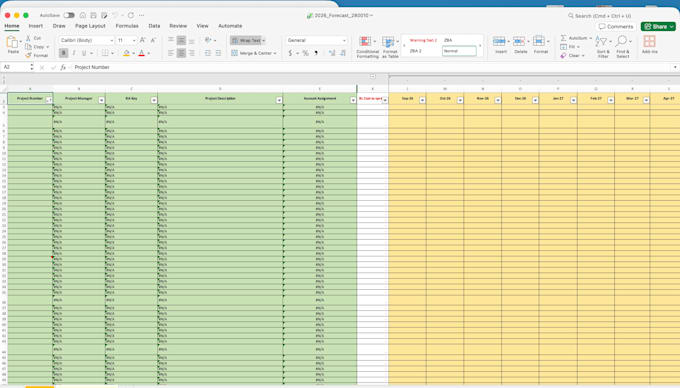Click the Format painter brush icon
This screenshot has height=388, width=680.
click(28, 55)
